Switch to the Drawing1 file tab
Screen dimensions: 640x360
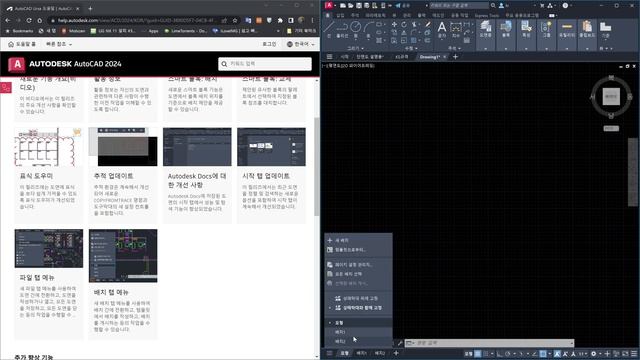point(429,57)
